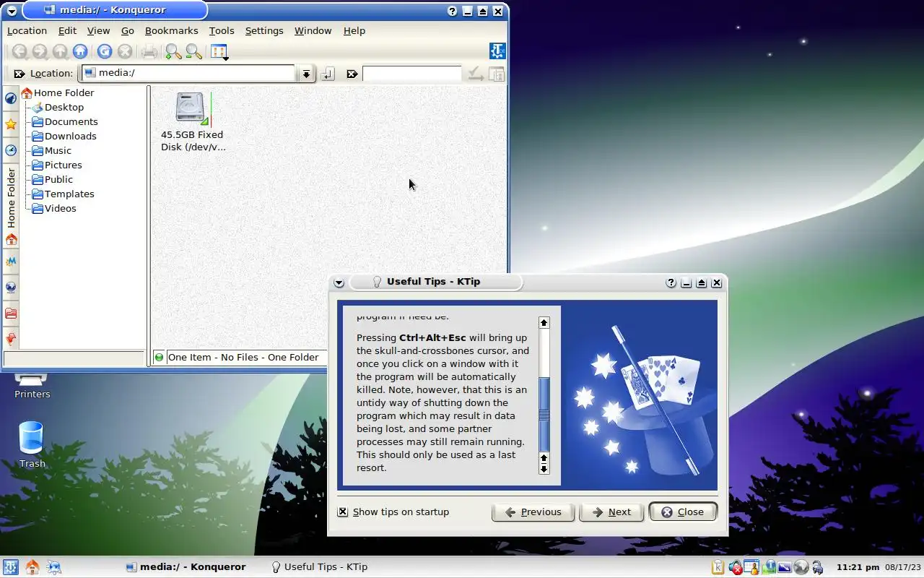This screenshot has width=924, height=578.
Task: Open the red Root Folder sidebar tab
Action: point(11,313)
